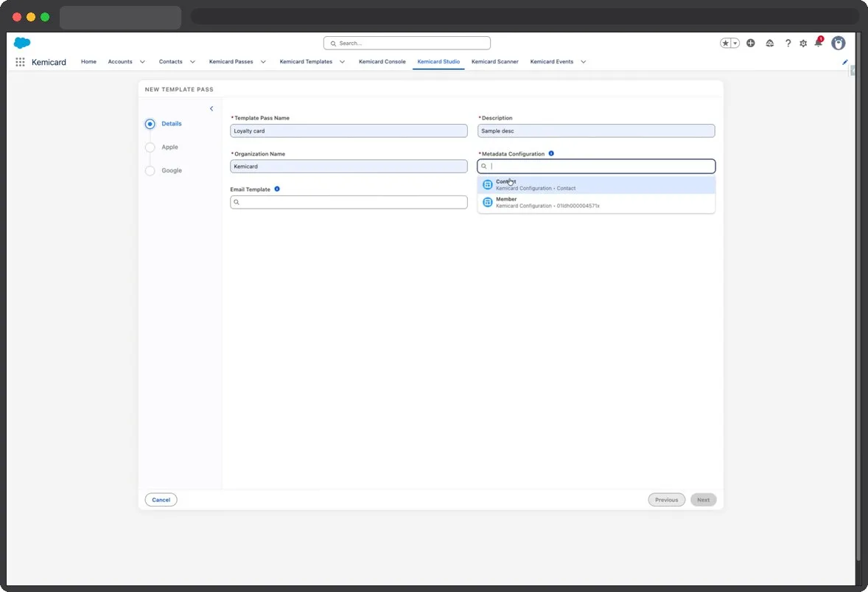The image size is (868, 592).
Task: Open the Setup gear icon
Action: click(803, 43)
